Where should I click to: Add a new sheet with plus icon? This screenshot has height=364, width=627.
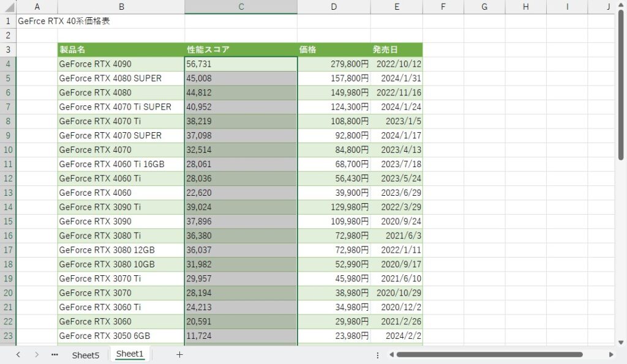[x=179, y=355]
